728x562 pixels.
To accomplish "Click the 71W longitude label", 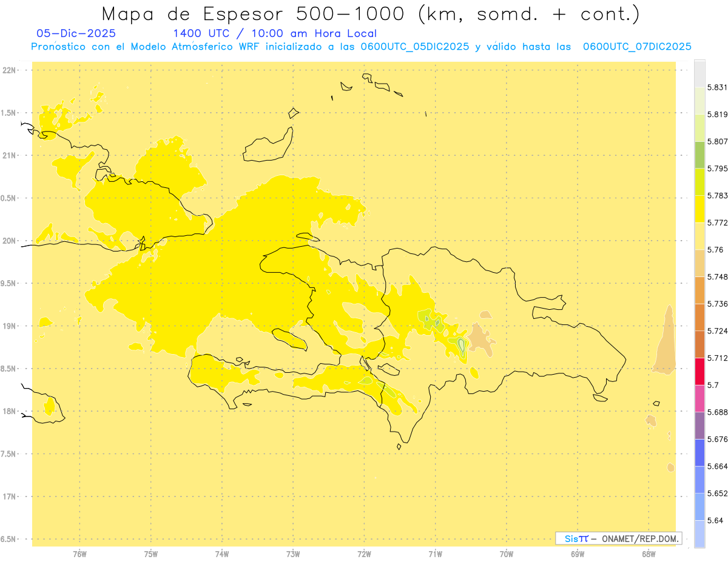I will 435,554.
